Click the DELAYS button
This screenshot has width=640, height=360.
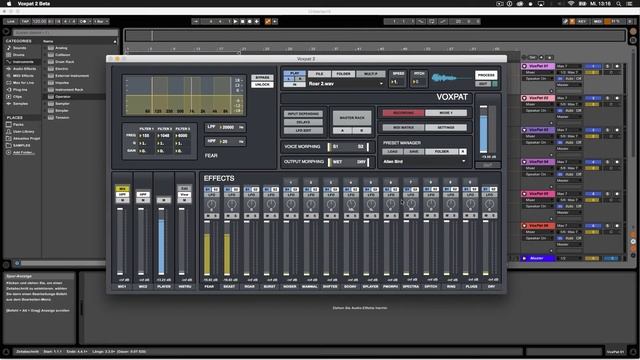(x=303, y=122)
